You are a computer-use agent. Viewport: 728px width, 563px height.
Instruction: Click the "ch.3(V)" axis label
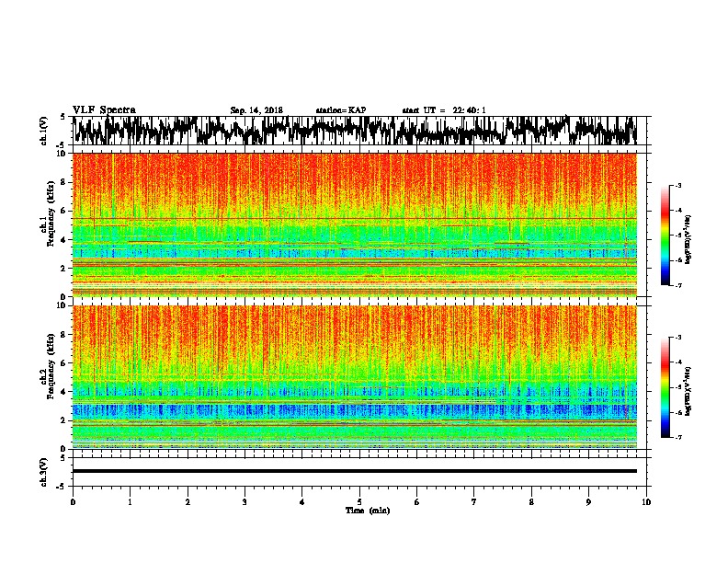[44, 472]
